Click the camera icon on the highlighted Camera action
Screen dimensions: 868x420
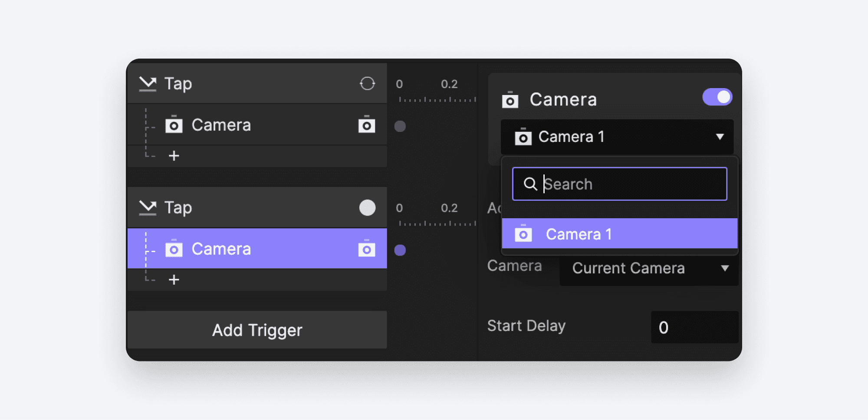(x=368, y=249)
